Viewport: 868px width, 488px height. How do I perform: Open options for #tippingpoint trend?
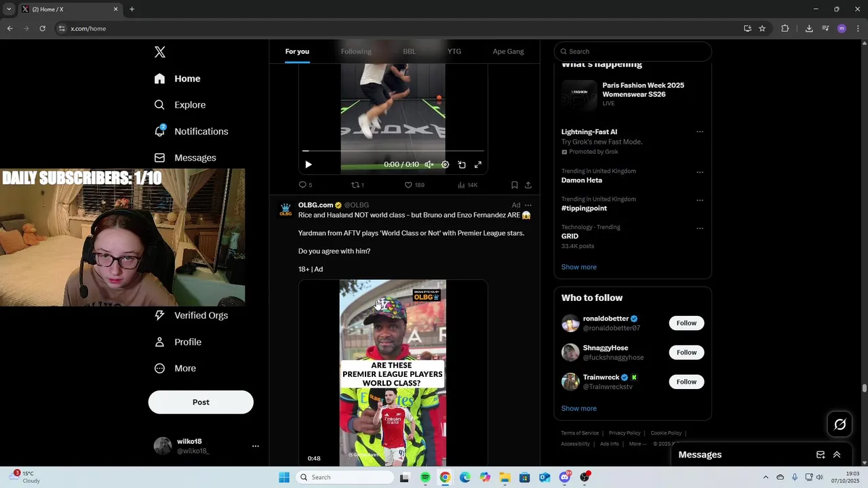click(x=700, y=200)
